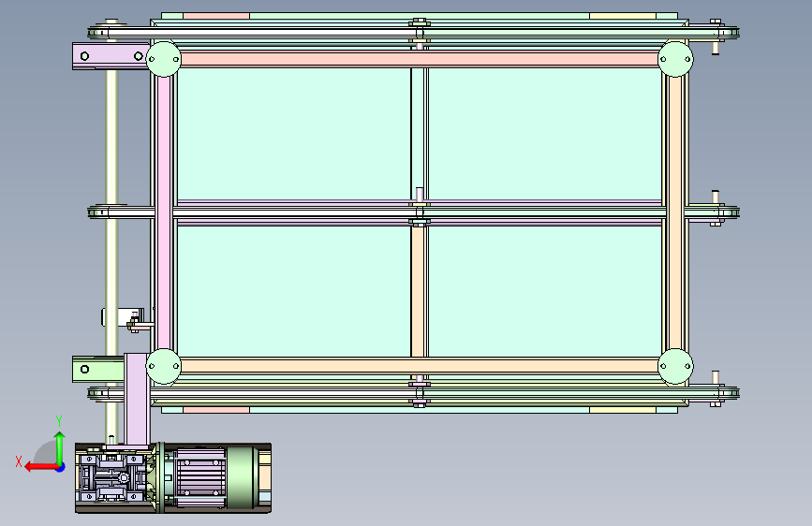812x526 pixels.
Task: Select the orange right vertical frame beam
Action: [675, 212]
